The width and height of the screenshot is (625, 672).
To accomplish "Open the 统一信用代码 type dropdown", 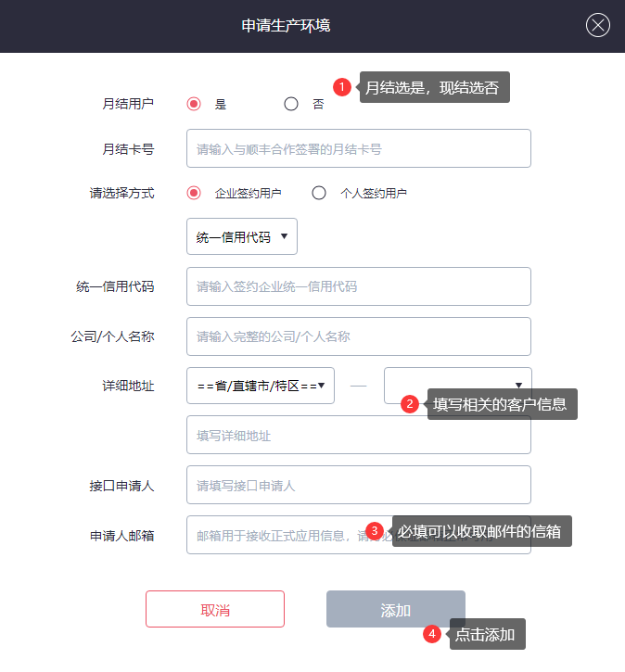I will pos(241,236).
